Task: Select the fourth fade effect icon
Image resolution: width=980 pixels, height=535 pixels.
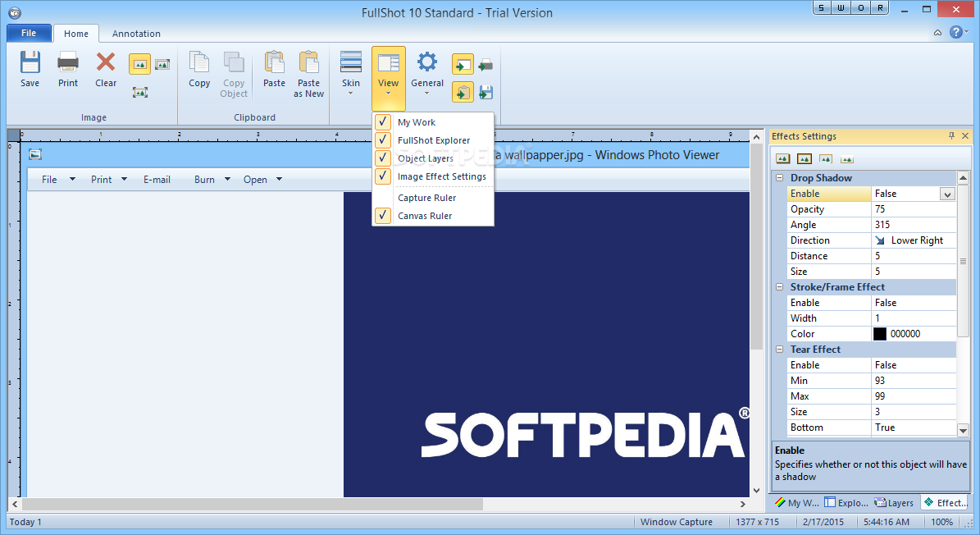Action: pos(847,158)
